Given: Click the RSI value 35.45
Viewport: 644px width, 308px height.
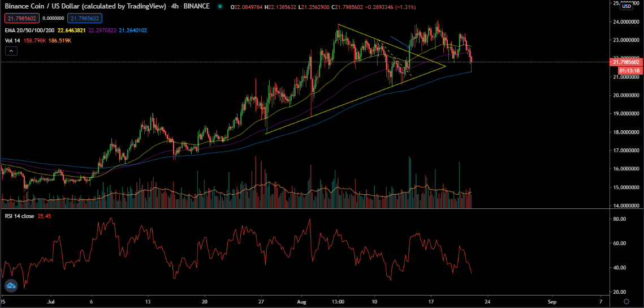Looking at the screenshot, I should [x=45, y=215].
